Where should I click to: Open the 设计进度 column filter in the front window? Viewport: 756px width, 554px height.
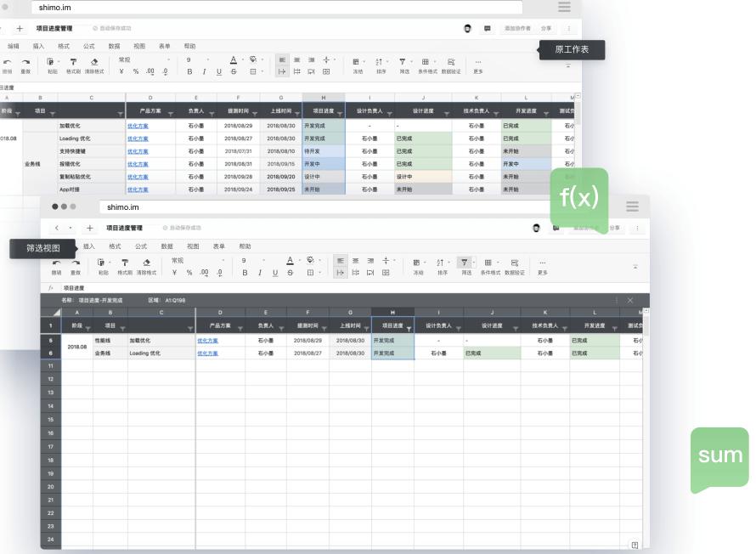tap(516, 329)
